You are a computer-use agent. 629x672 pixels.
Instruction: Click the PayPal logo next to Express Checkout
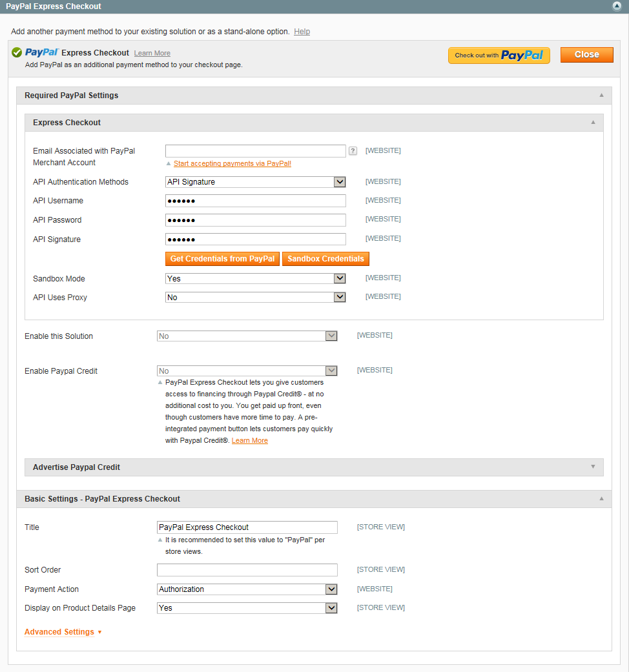(41, 52)
